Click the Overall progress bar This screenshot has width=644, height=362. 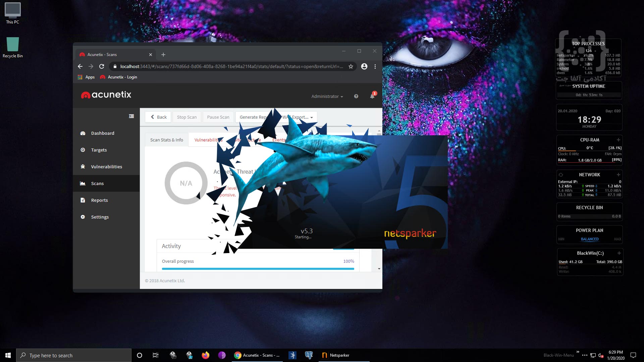pyautogui.click(x=258, y=269)
